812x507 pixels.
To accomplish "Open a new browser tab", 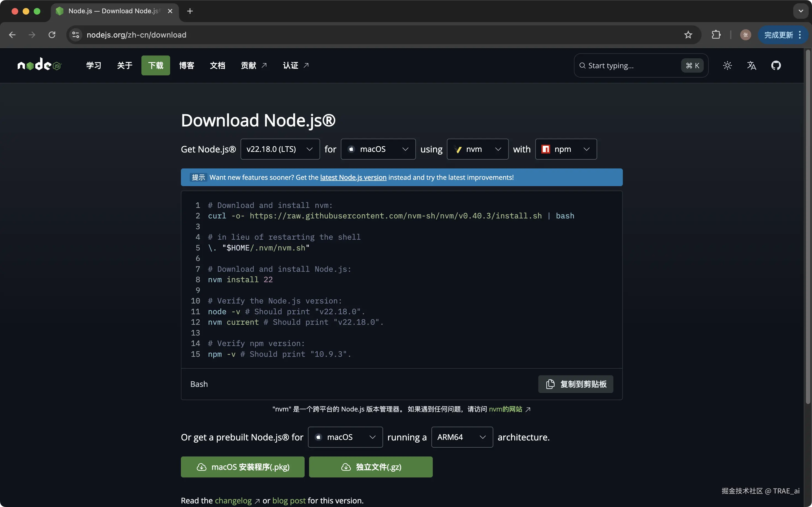I will (190, 11).
